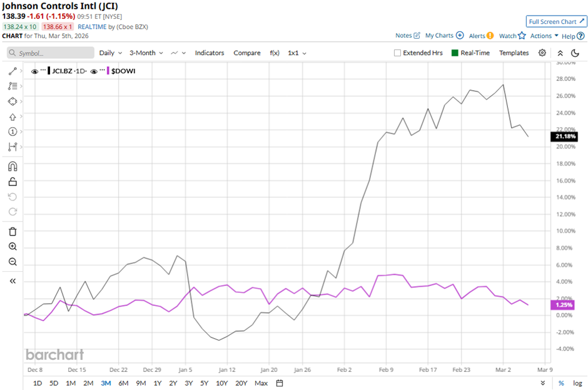Collapse the header with double-chevron up
588x390 pixels.
point(560,53)
